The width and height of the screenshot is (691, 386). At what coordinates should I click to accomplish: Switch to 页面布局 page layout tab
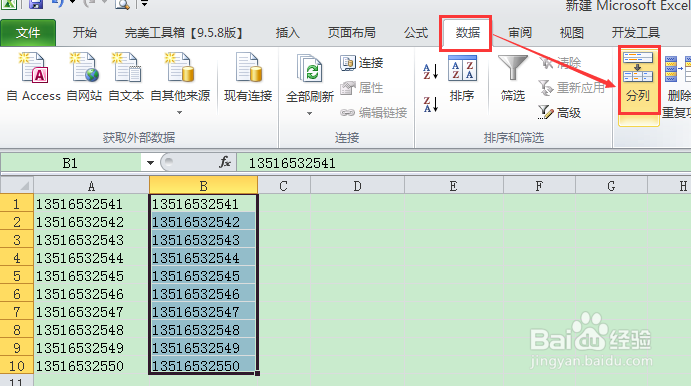click(x=351, y=33)
